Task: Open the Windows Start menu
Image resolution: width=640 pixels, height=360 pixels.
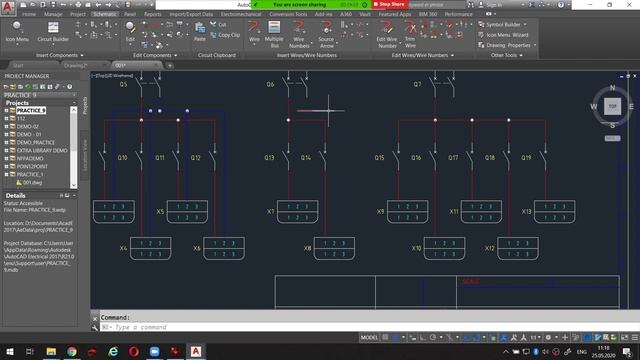Action: click(9, 351)
